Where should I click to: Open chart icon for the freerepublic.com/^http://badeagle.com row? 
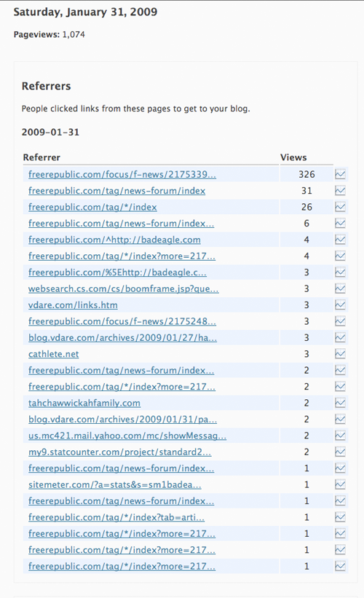[x=340, y=240]
